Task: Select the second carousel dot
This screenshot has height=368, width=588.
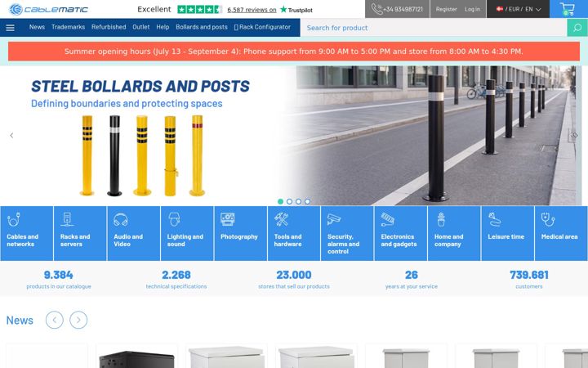Action: [x=289, y=202]
